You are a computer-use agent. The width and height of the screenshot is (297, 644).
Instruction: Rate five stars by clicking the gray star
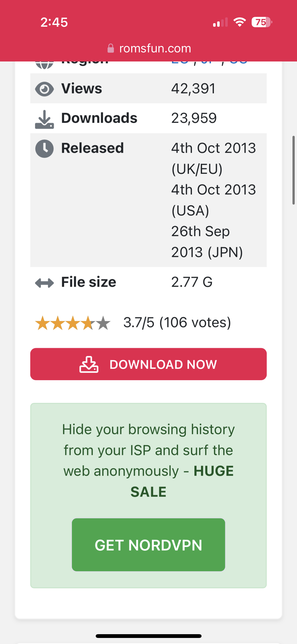104,323
